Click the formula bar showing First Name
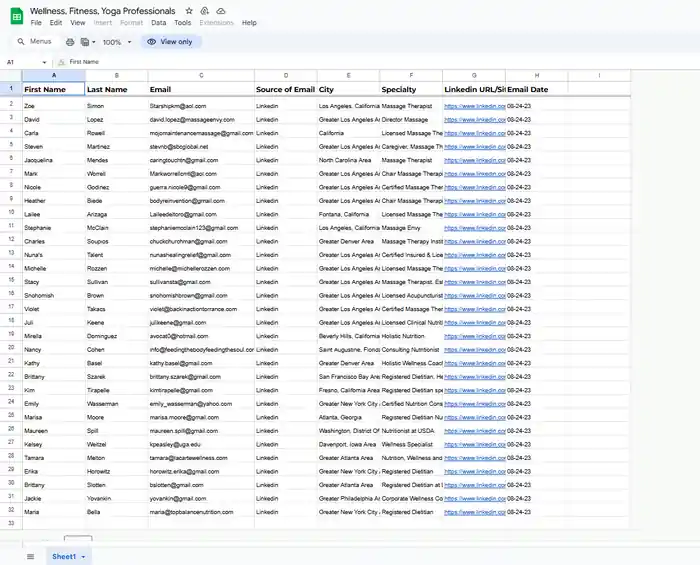This screenshot has height=565, width=700. (84, 62)
